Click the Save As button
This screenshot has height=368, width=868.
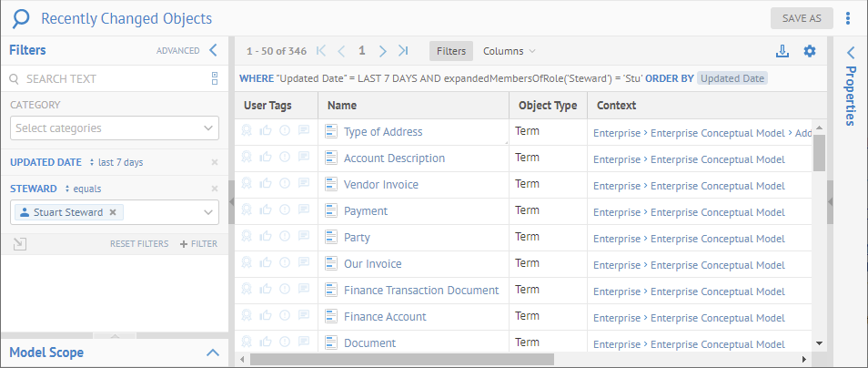(x=801, y=18)
